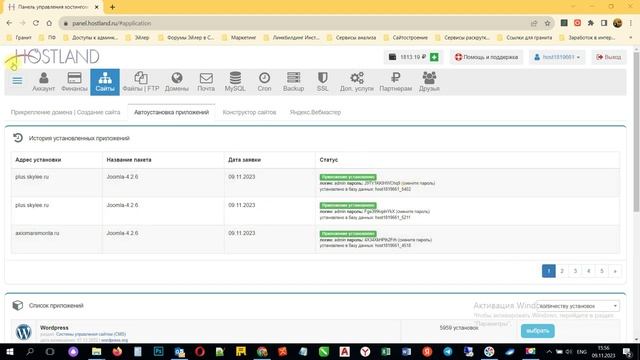Screen dimensions: 640x360
Task: Open the Партнерам section
Action: (x=396, y=82)
